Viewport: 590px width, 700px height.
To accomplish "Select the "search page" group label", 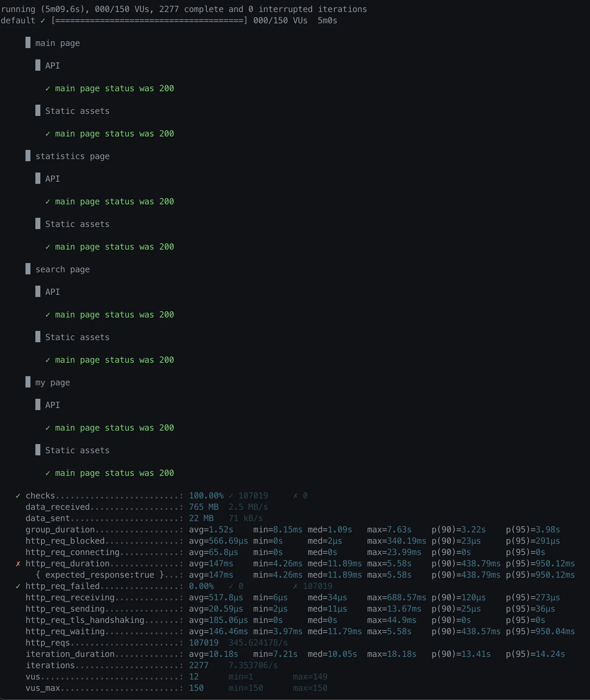I will [63, 269].
